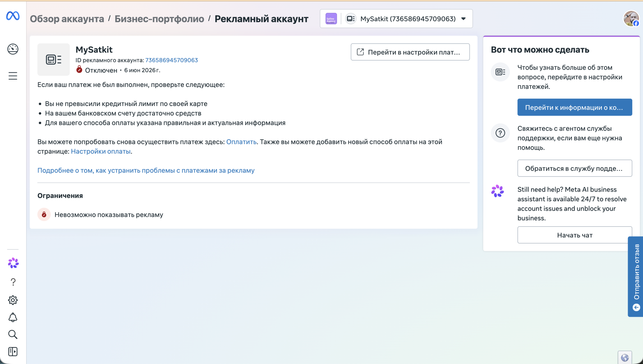
Task: Click Невозможно показывать рекламу restriction text
Action: tap(109, 215)
